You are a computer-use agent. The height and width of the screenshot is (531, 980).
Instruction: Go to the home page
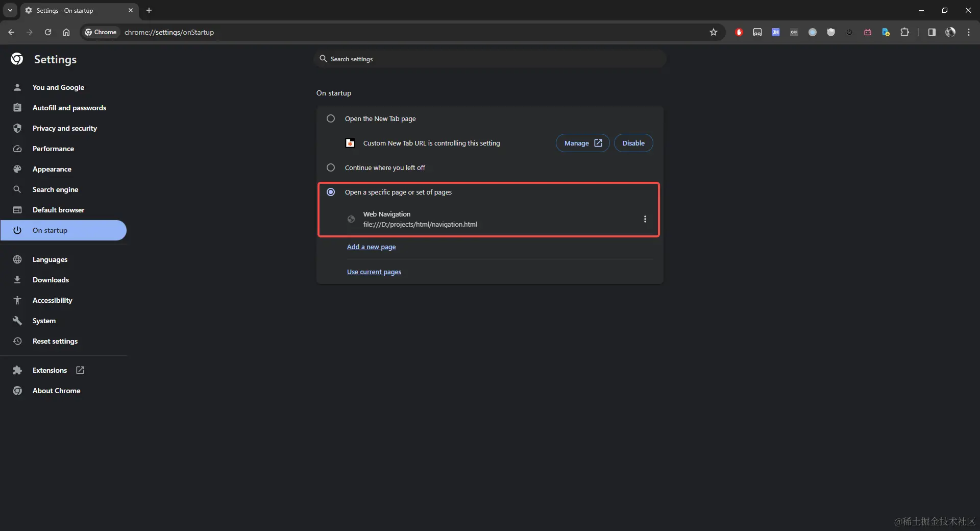tap(66, 32)
